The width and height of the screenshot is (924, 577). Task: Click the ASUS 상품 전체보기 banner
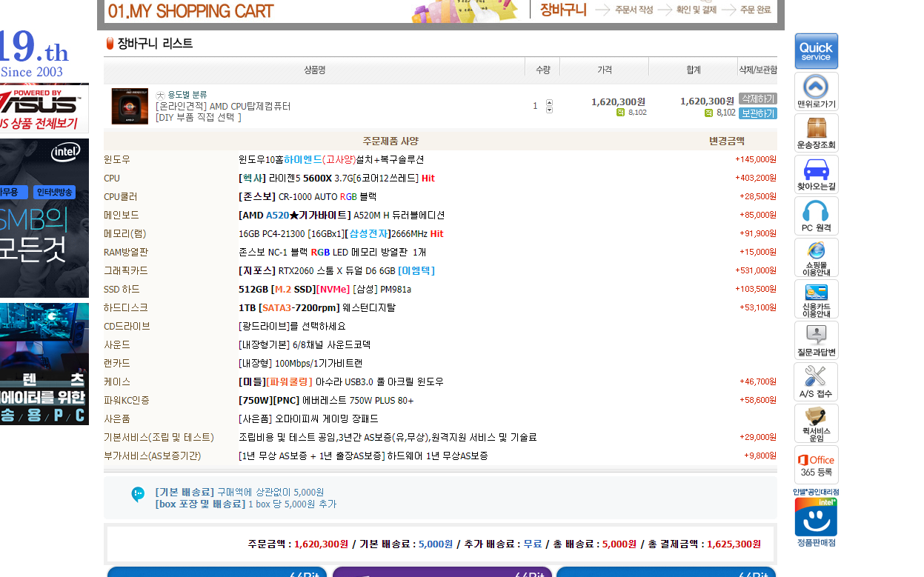(44, 108)
